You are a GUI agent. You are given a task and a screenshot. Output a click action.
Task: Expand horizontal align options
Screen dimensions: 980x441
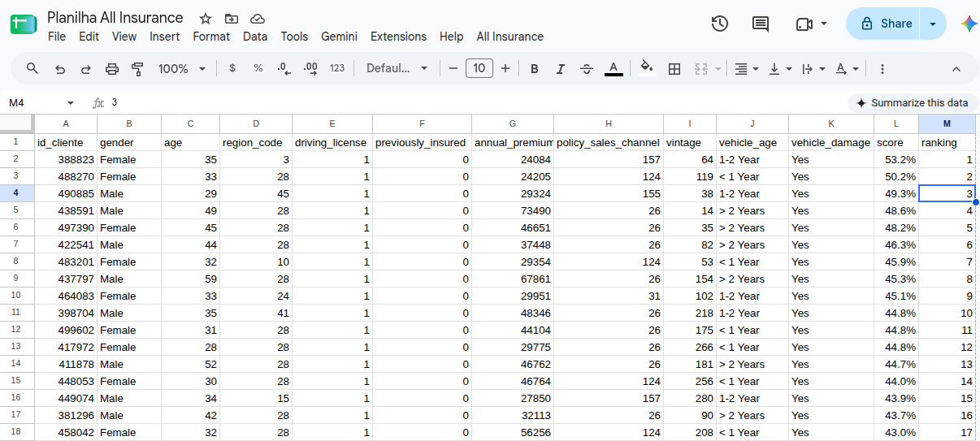[756, 69]
